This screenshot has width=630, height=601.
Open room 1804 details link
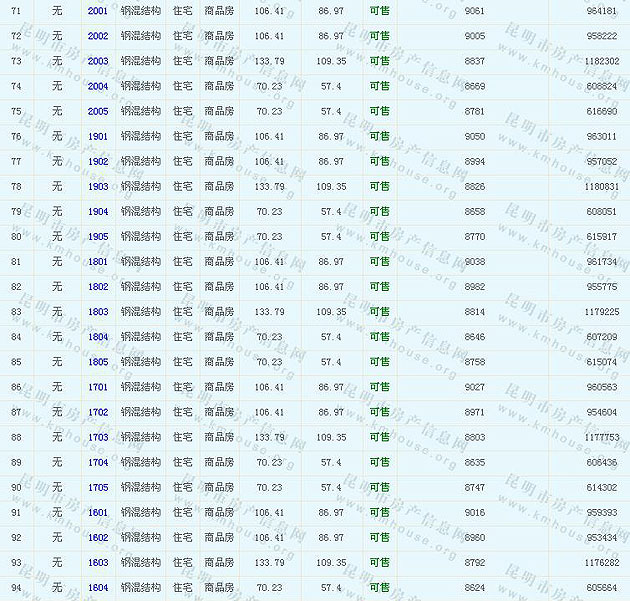point(98,337)
